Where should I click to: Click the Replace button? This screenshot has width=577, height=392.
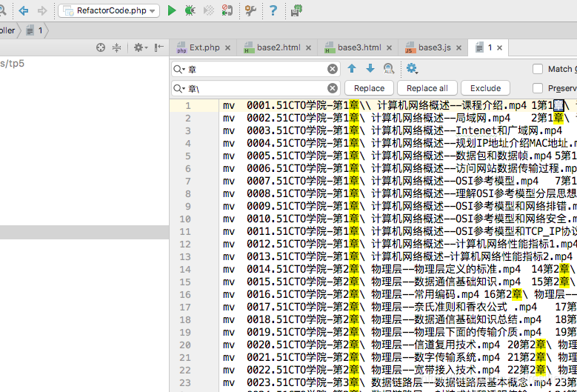pyautogui.click(x=369, y=88)
